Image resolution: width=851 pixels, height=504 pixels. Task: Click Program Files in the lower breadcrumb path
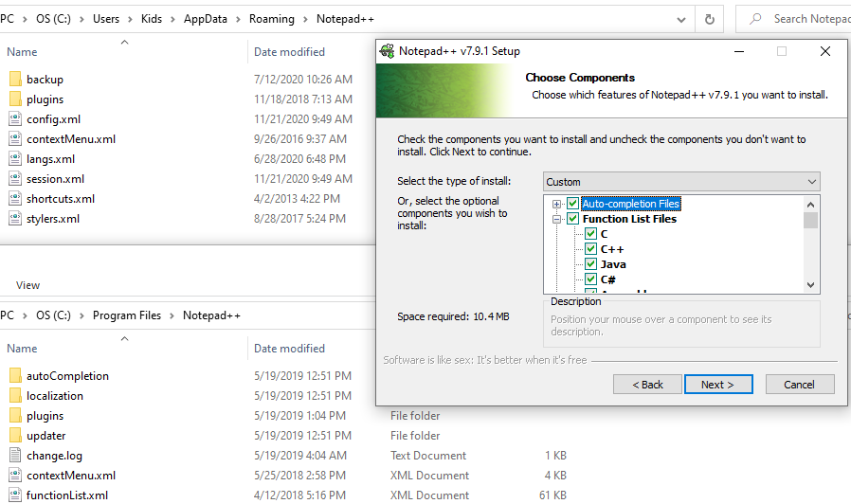(126, 315)
